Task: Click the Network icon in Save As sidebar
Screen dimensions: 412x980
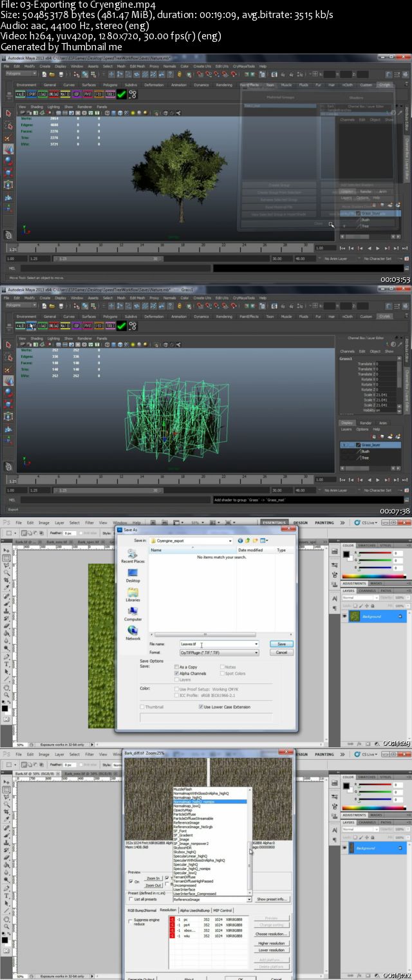Action: (133, 633)
